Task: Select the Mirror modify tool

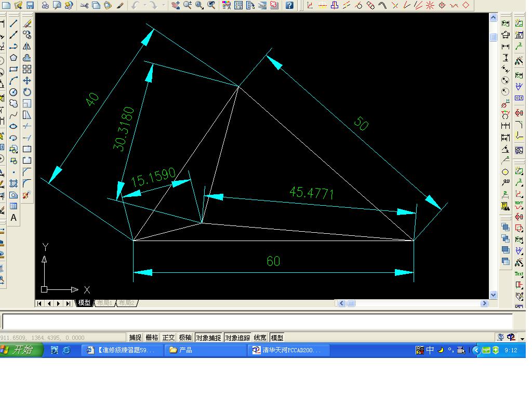Action: point(27,46)
